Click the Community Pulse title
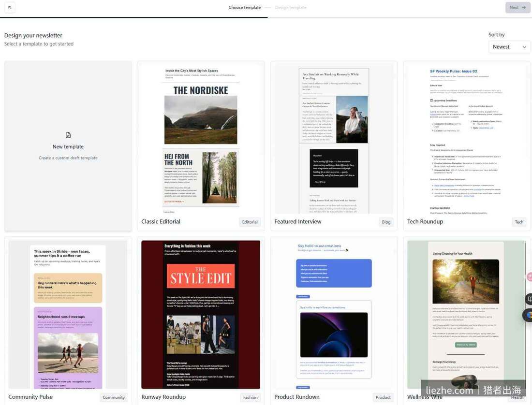This screenshot has width=532, height=405. [x=30, y=397]
